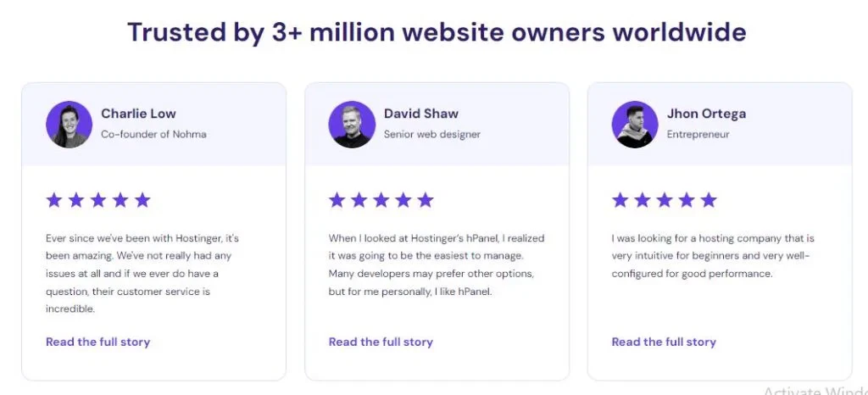
Task: Open David Shaw's Read the full story link
Action: pyautogui.click(x=381, y=342)
